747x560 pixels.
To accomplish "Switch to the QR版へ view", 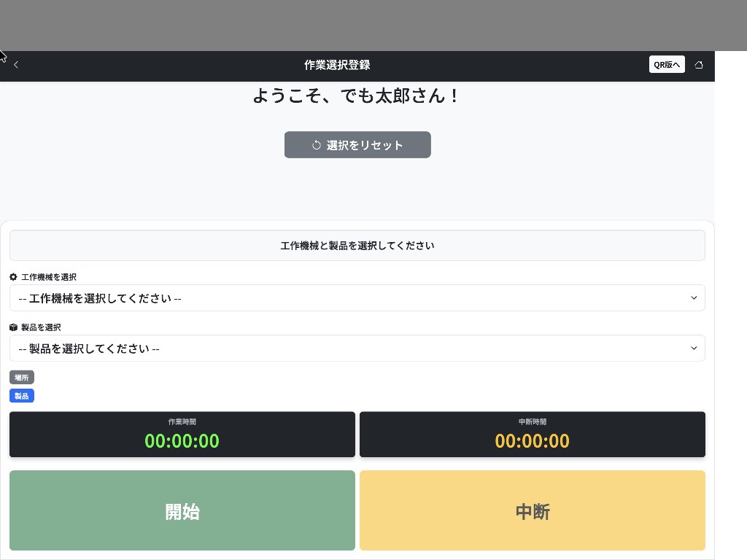I will click(x=666, y=64).
